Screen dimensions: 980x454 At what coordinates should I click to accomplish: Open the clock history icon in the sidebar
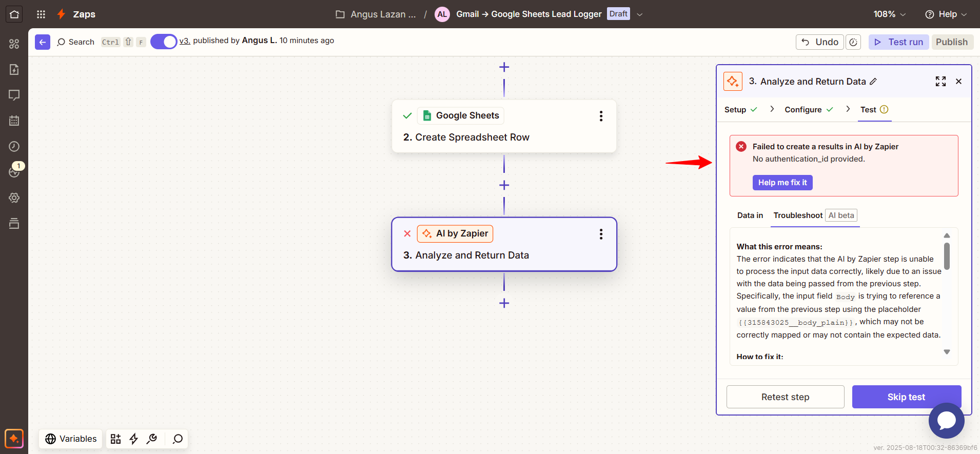(14, 147)
